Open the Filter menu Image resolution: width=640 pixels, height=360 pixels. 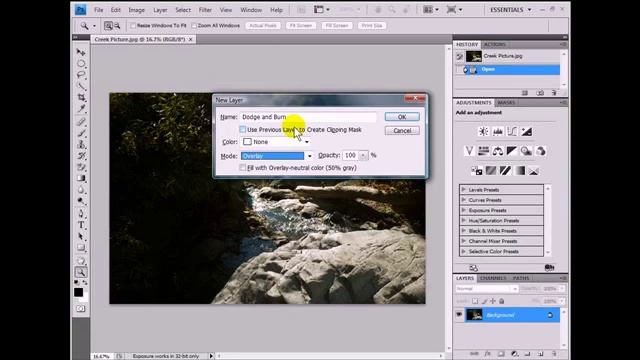coord(205,10)
